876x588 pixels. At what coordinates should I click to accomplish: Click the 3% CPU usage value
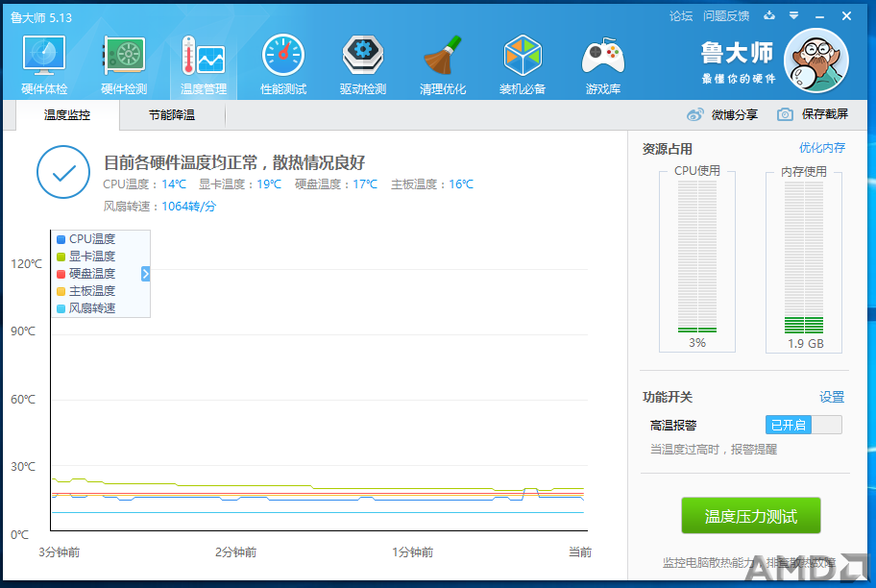pos(697,343)
